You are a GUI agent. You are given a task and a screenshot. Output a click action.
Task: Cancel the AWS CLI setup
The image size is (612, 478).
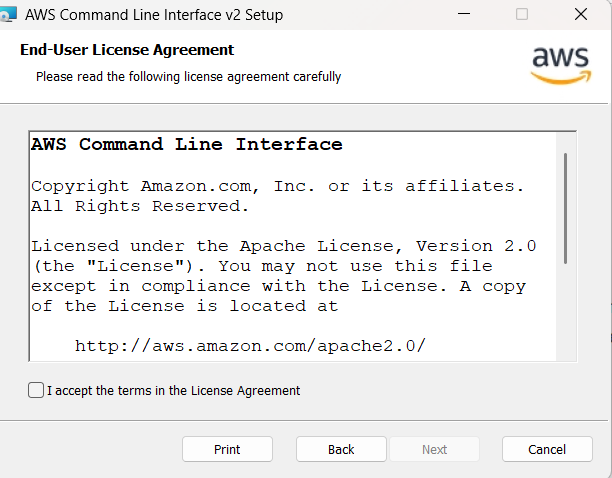click(547, 449)
